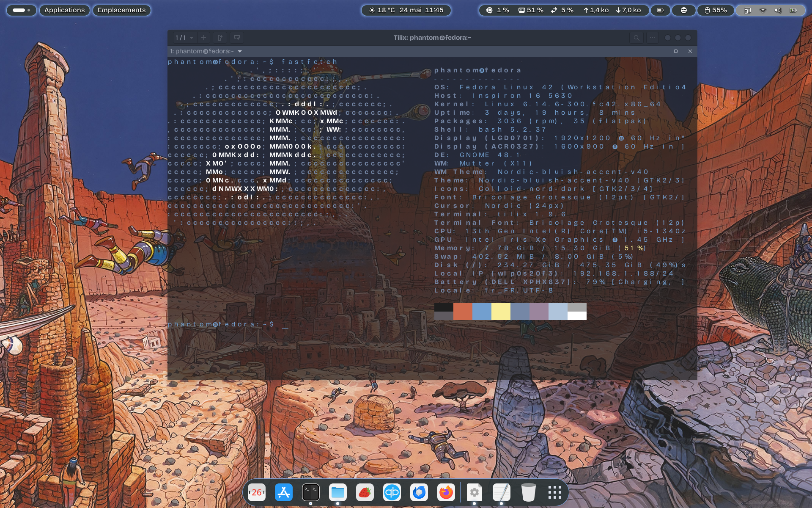The width and height of the screenshot is (812, 508).
Task: Expand the terminal title phantom@fedora dropdown arrow
Action: click(x=240, y=51)
